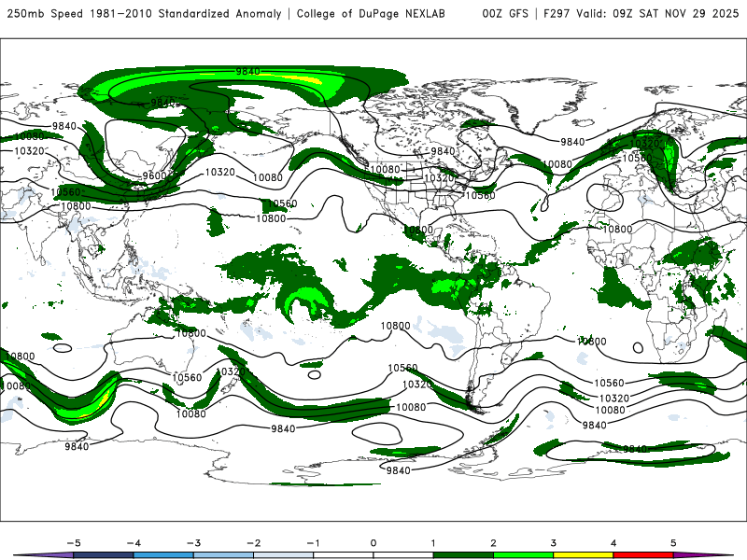Click the '10800' label over North Africa
The height and width of the screenshot is (560, 747).
617,229
